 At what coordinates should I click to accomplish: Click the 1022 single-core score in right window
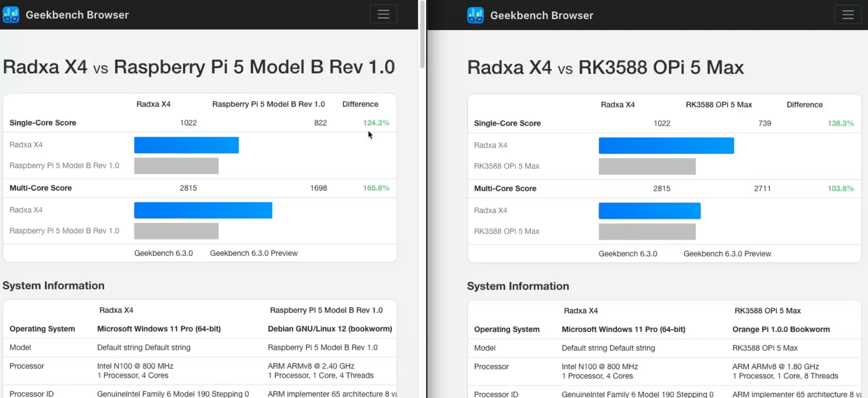coord(662,124)
